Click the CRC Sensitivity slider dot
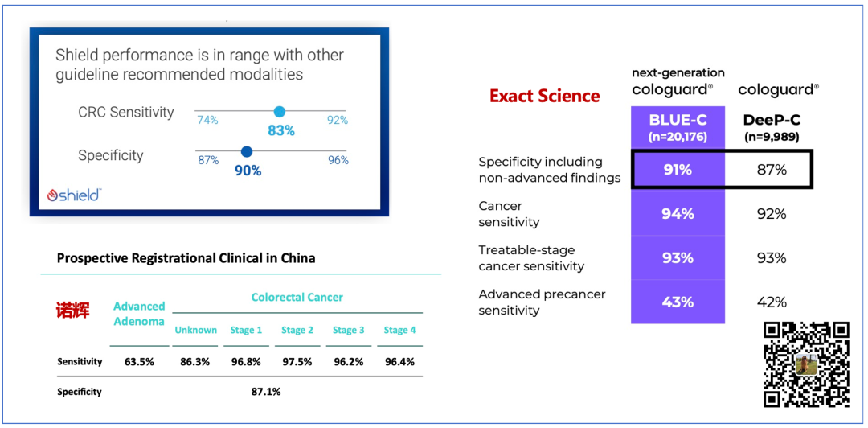The width and height of the screenshot is (868, 428). (280, 112)
